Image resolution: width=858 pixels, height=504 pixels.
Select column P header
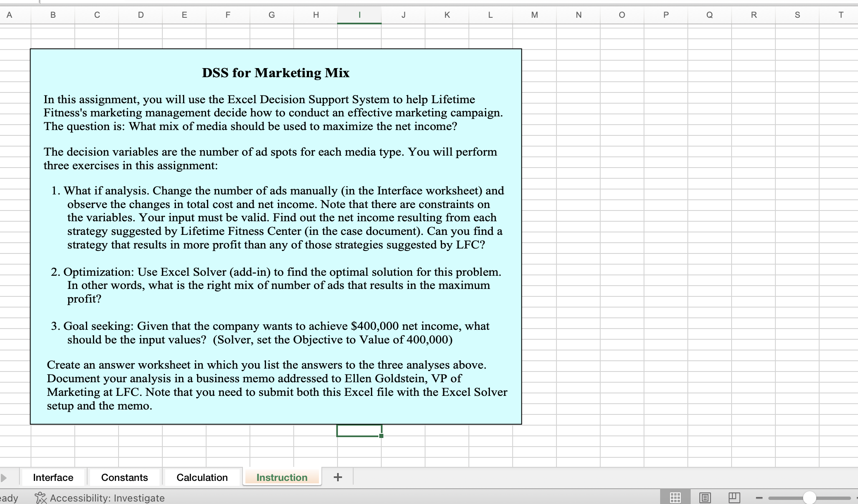pyautogui.click(x=665, y=15)
